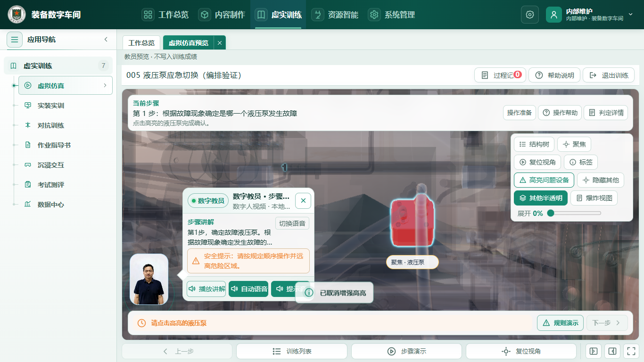Click the settings gear icon in header
Image resolution: width=644 pixels, height=362 pixels.
point(530,15)
